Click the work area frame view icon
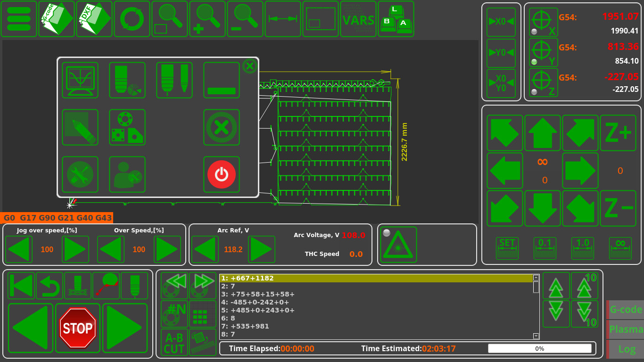Image resolution: width=644 pixels, height=362 pixels. click(x=321, y=19)
